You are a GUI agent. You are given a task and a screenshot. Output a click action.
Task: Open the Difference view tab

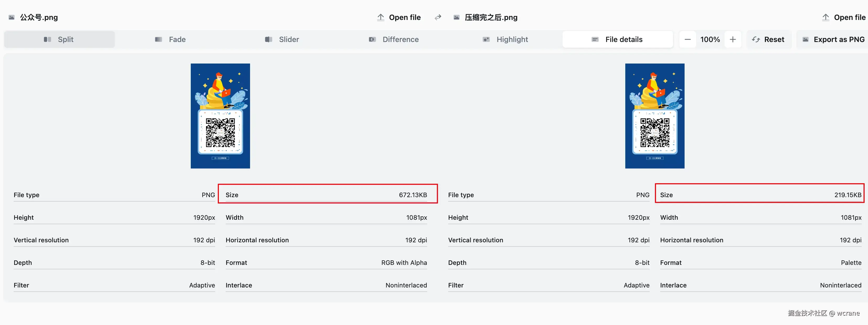point(394,39)
